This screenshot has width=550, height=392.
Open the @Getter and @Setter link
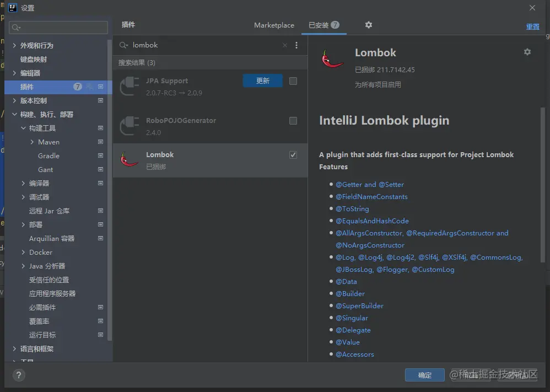pyautogui.click(x=370, y=185)
